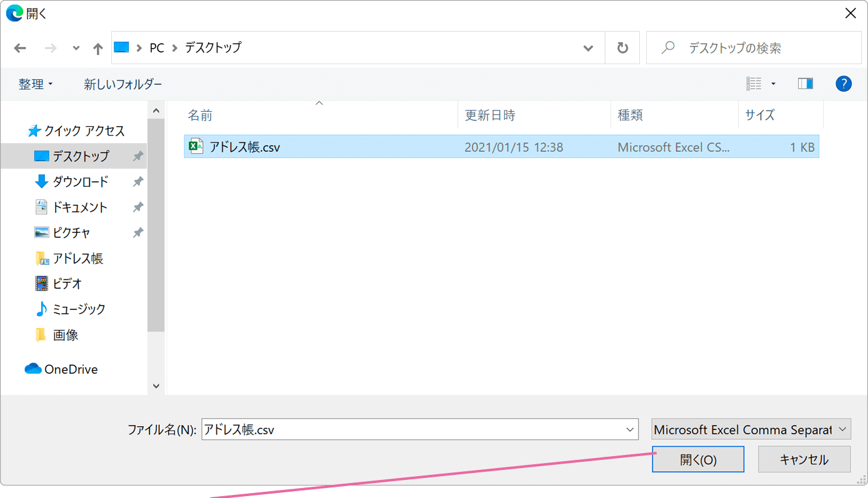Viewport: 868px width, 498px height.
Task: Open recent locations dropdown arrow
Action: 76,48
